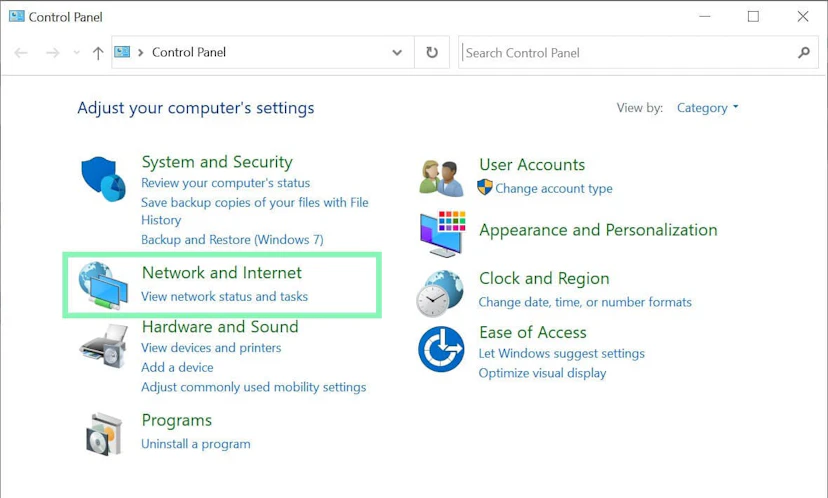
Task: Click the shield icon beside Change account type
Action: click(x=484, y=187)
